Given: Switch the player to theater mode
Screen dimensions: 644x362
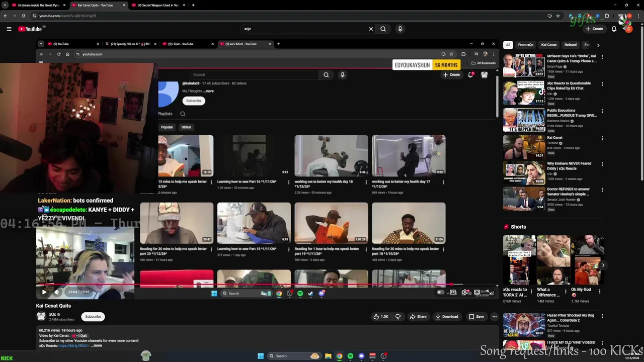Looking at the screenshot, I should pos(476,292).
